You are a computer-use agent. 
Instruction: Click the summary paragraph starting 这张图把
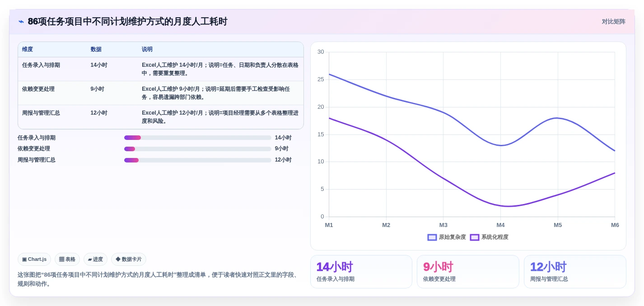[x=158, y=279]
